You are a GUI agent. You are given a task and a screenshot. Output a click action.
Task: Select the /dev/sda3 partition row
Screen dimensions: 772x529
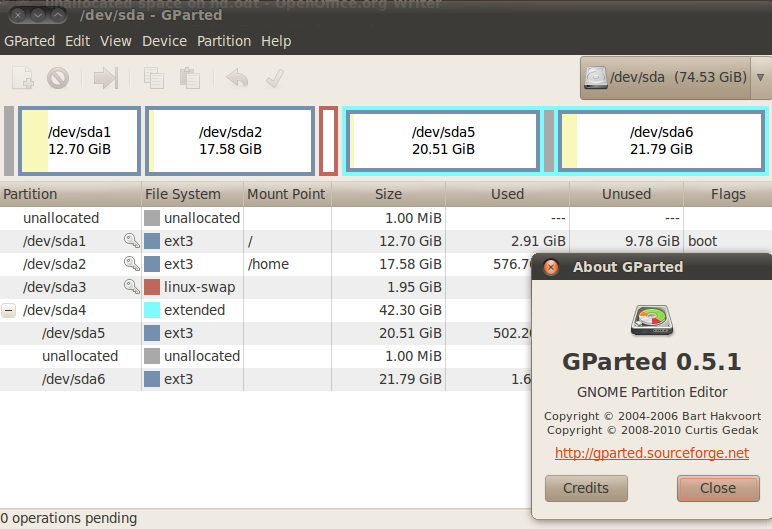pos(266,287)
